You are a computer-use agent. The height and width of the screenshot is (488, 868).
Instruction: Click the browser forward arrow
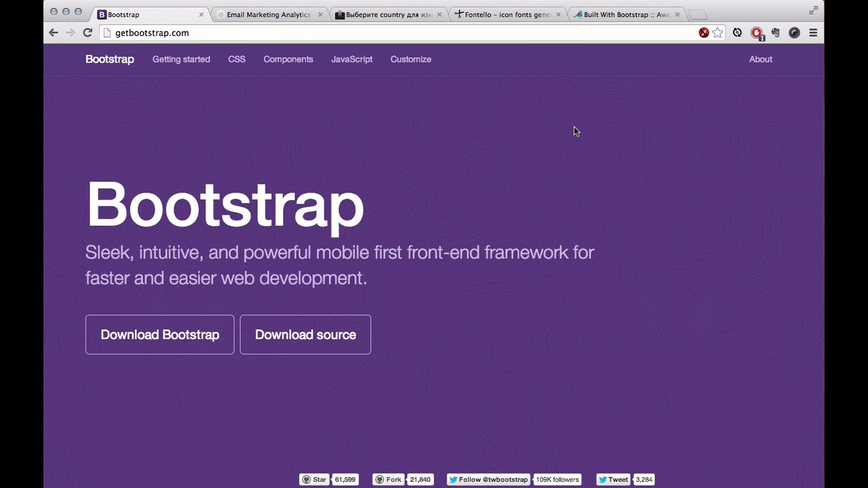pyautogui.click(x=71, y=33)
